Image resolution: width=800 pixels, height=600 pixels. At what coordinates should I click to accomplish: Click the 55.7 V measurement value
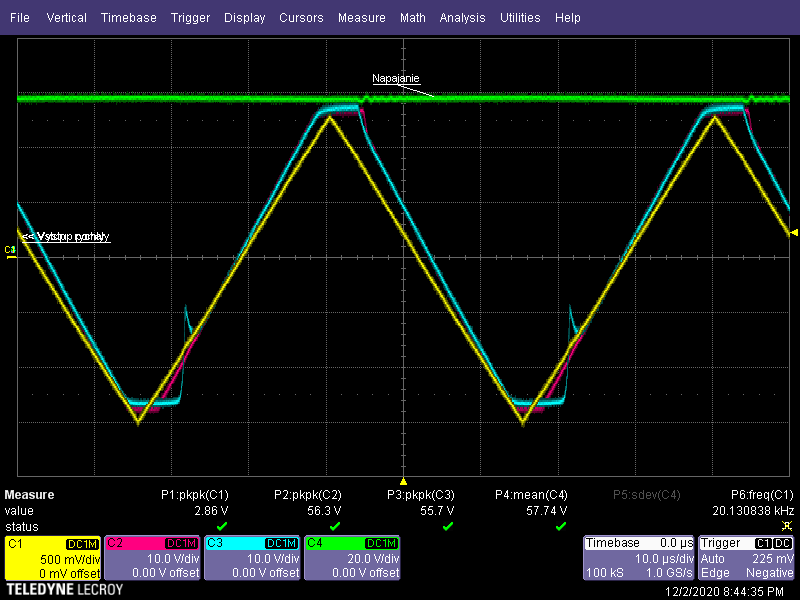[x=437, y=511]
